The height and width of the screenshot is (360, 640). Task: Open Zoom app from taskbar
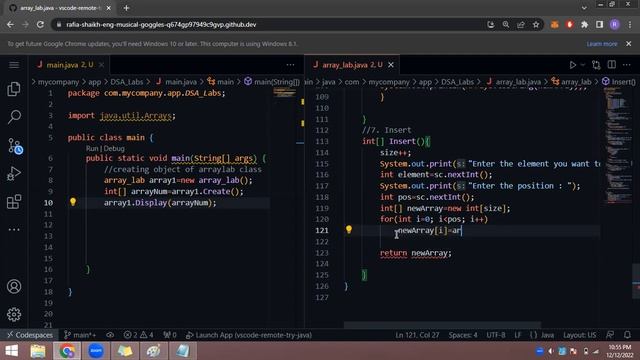pos(96,351)
